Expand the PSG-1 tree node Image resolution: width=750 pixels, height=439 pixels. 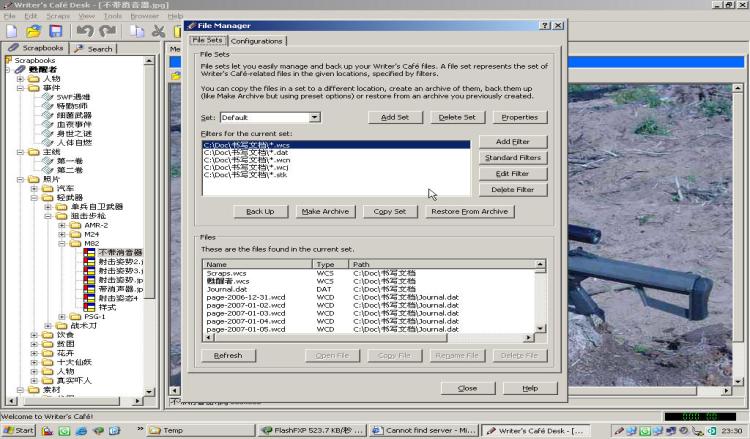click(x=62, y=317)
